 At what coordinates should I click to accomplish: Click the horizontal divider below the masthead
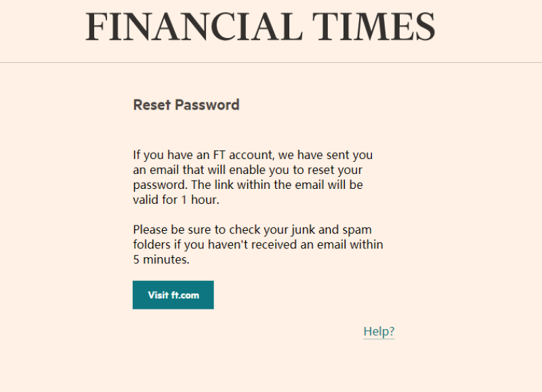point(271,63)
